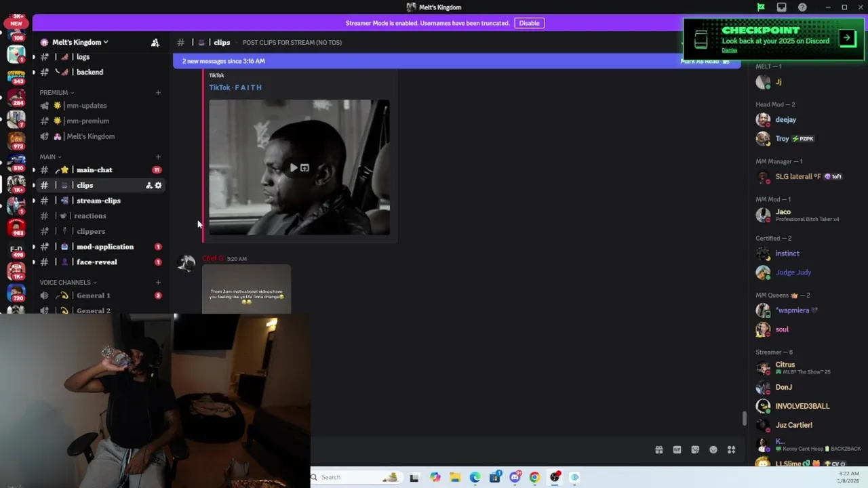This screenshot has height=488, width=868.
Task: Dismiss the Checkpoint banner
Action: [x=729, y=50]
